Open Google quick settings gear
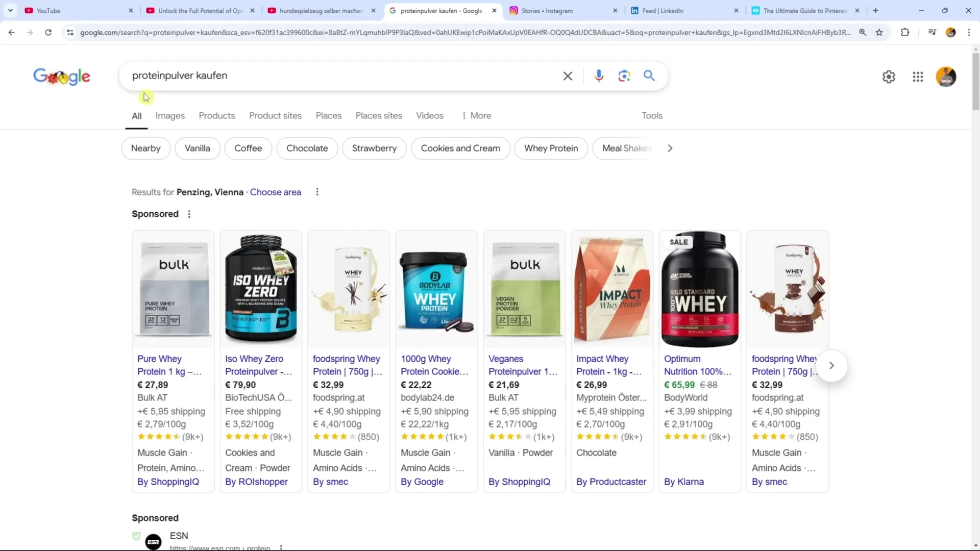 [x=889, y=77]
